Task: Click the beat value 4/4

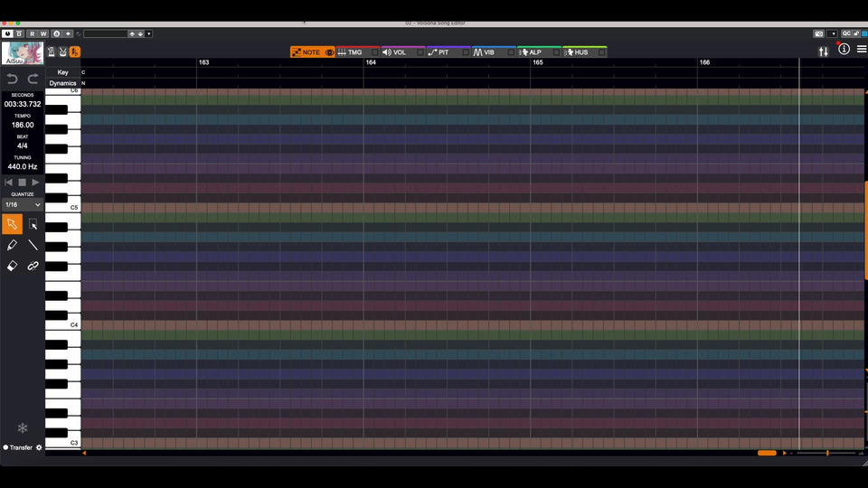Action: pos(22,146)
